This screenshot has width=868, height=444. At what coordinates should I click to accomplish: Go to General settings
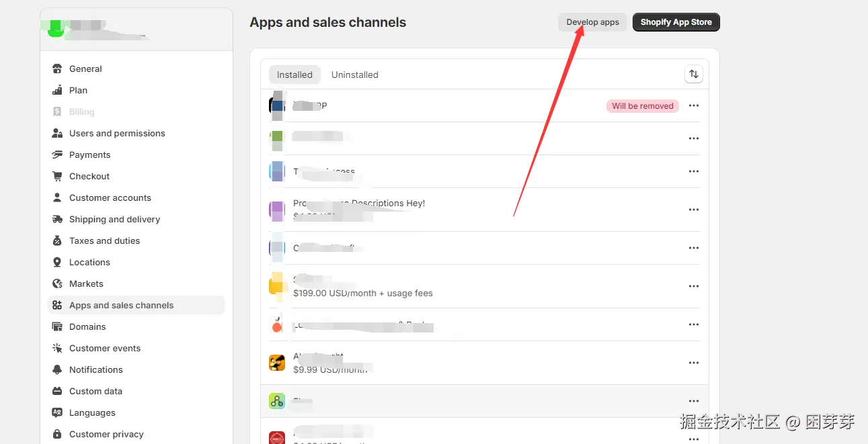click(136, 69)
